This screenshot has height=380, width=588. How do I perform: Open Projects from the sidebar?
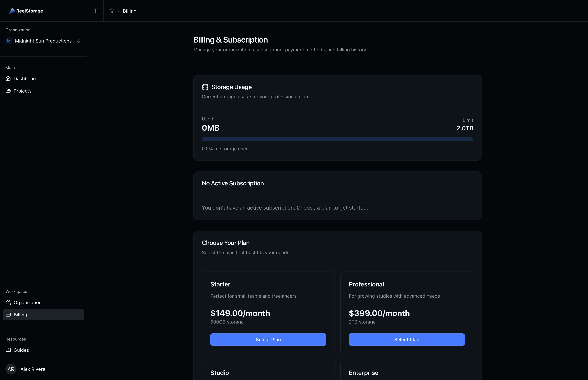22,90
